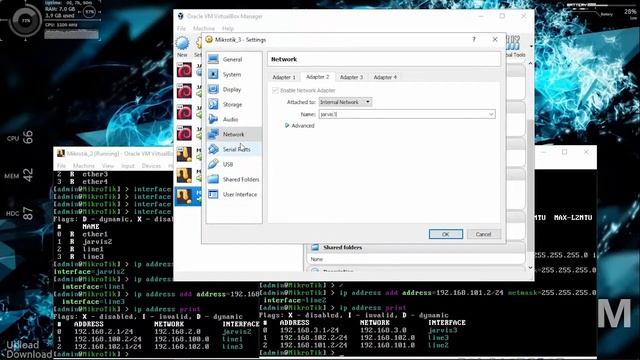Screen dimensions: 640x360
Task: Click the MAX-L2MTU column header text
Action: tap(573, 218)
